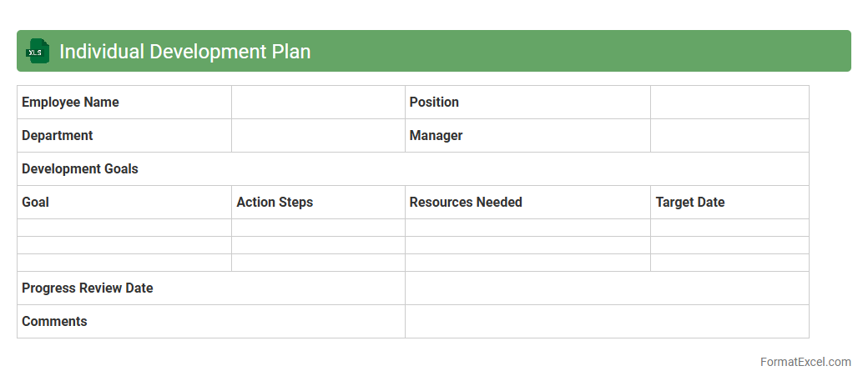
Task: Click the empty Department value cell
Action: pyautogui.click(x=318, y=136)
